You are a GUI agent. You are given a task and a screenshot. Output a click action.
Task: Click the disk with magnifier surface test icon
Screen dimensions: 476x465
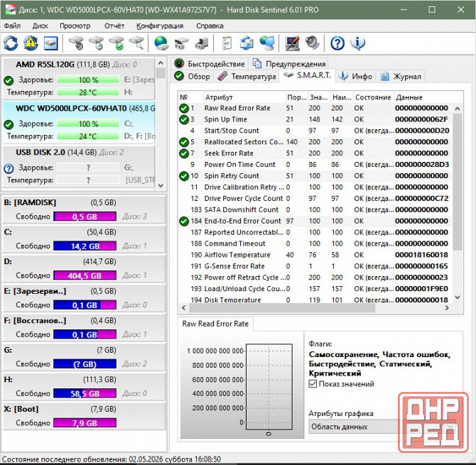click(136, 43)
